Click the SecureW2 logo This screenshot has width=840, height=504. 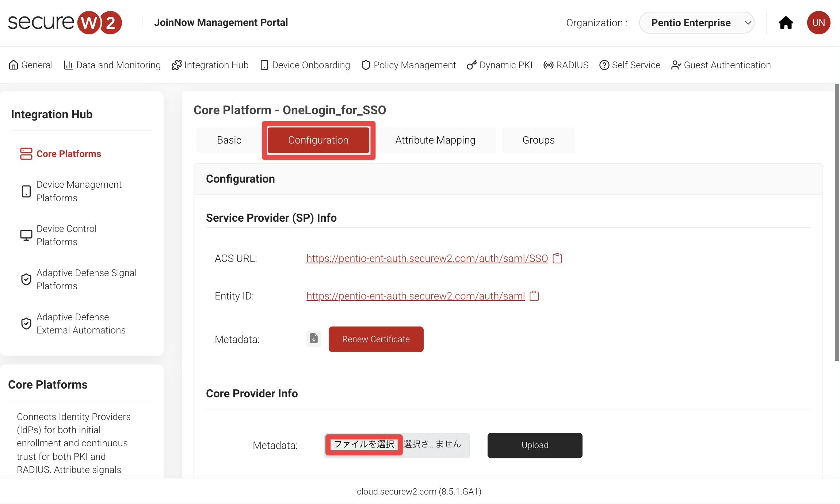tap(65, 23)
